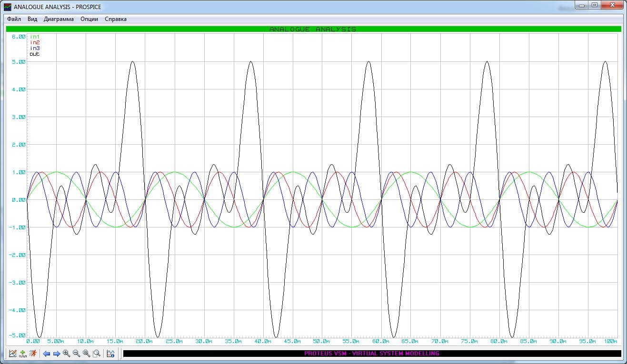Select the zoom to area magnifier icon

[x=96, y=354]
